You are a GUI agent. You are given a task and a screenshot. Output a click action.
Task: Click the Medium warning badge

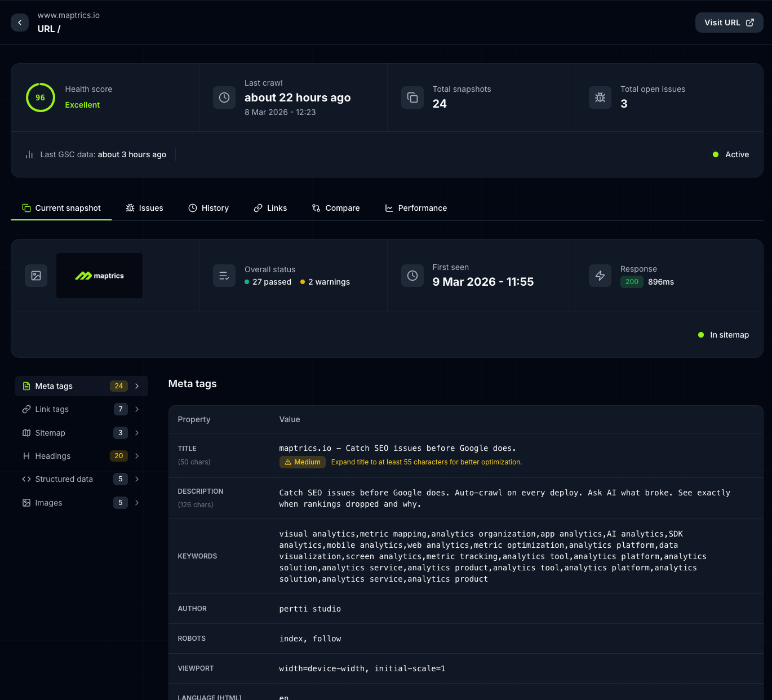point(303,462)
